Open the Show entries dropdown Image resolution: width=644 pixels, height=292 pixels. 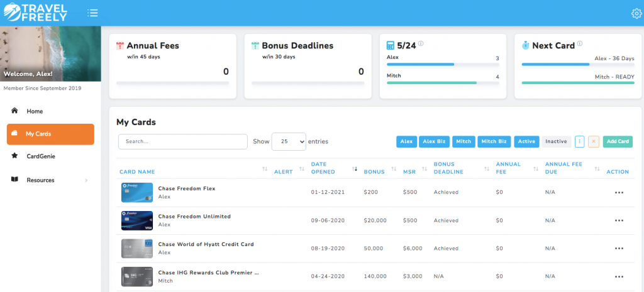289,142
